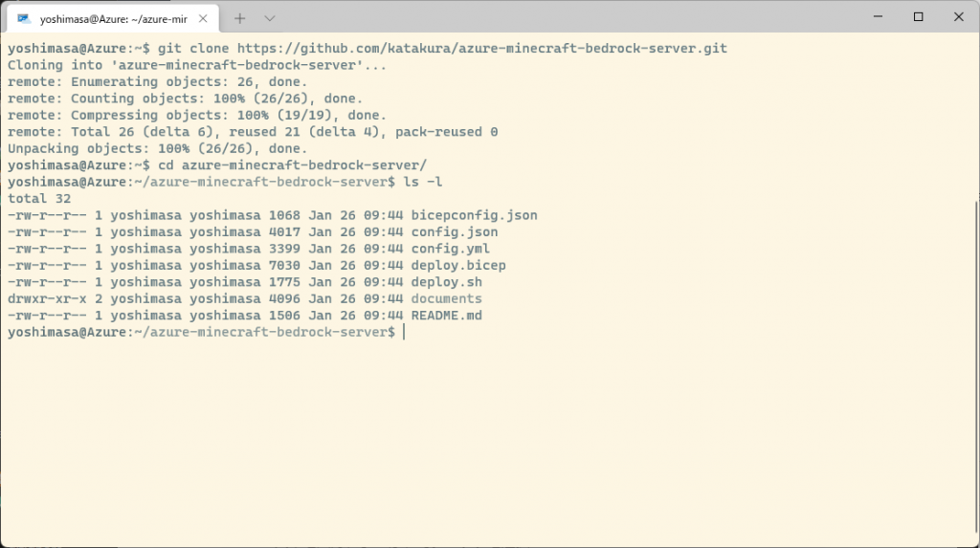
Task: Expand the new tab profile dropdown chevron
Action: coord(269,19)
